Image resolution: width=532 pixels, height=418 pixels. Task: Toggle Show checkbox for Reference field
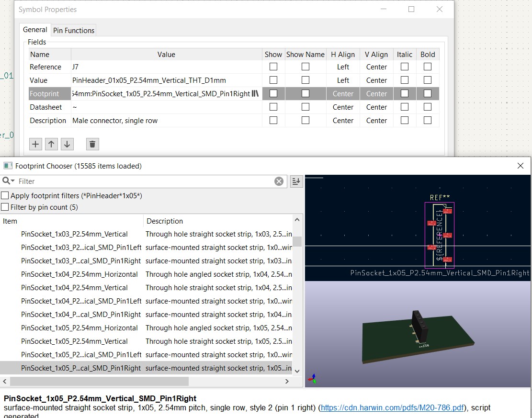(x=273, y=67)
